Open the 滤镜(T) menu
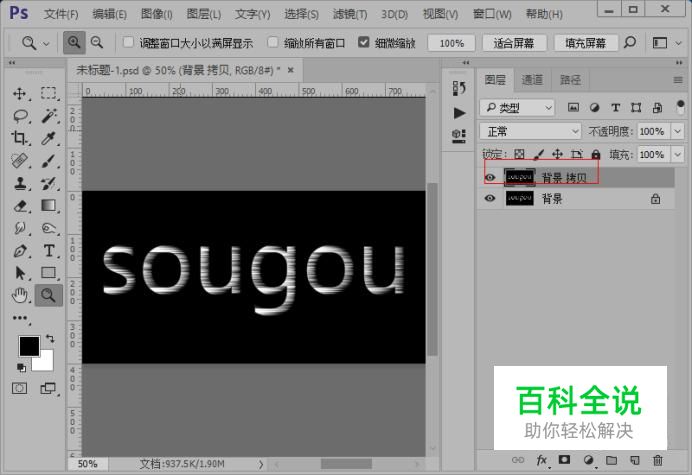Image resolution: width=692 pixels, height=475 pixels. coord(350,14)
